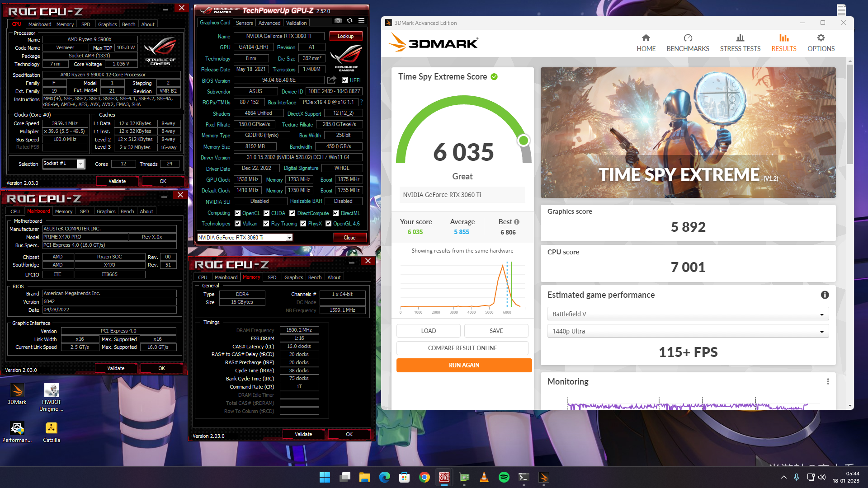Open File Explorer from taskbar
Viewport: 868px width, 488px height.
(x=364, y=477)
